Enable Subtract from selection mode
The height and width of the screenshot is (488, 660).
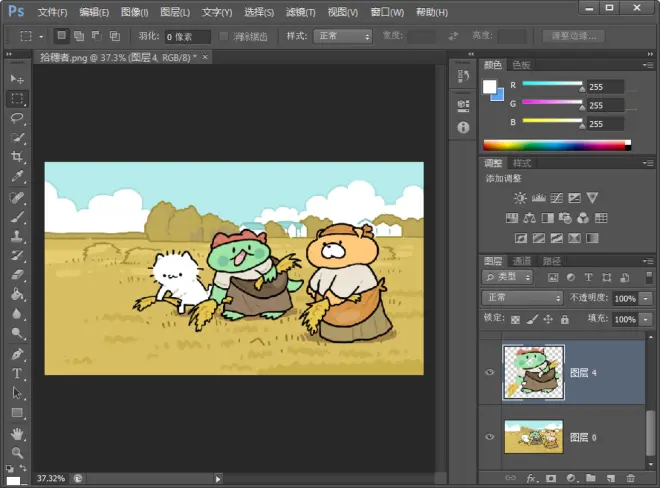coord(97,36)
